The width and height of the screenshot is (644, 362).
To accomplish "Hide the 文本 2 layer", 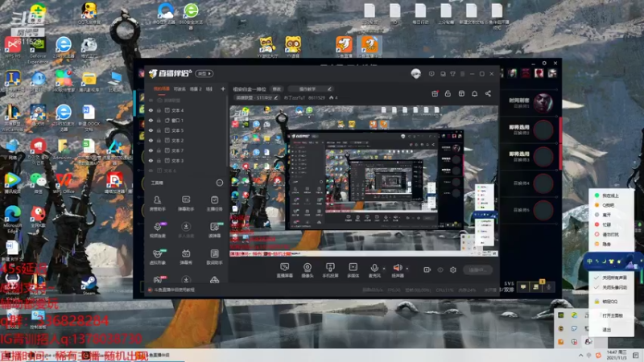I will point(151,140).
